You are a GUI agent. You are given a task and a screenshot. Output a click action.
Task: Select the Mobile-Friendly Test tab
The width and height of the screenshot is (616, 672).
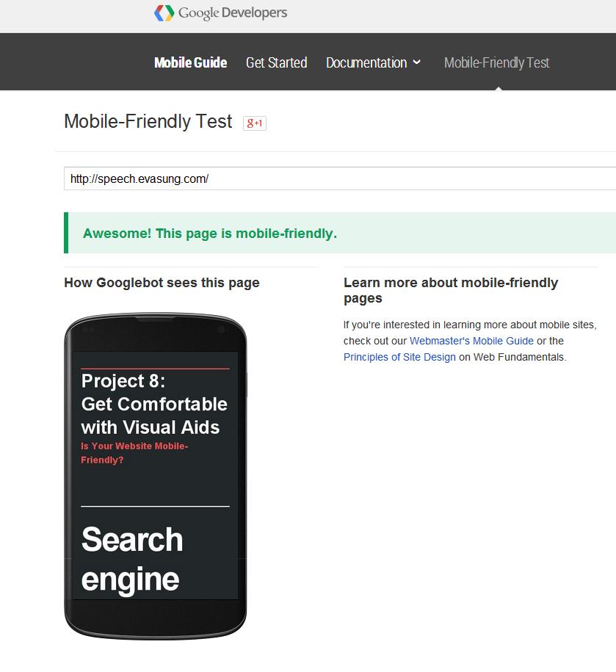click(496, 63)
